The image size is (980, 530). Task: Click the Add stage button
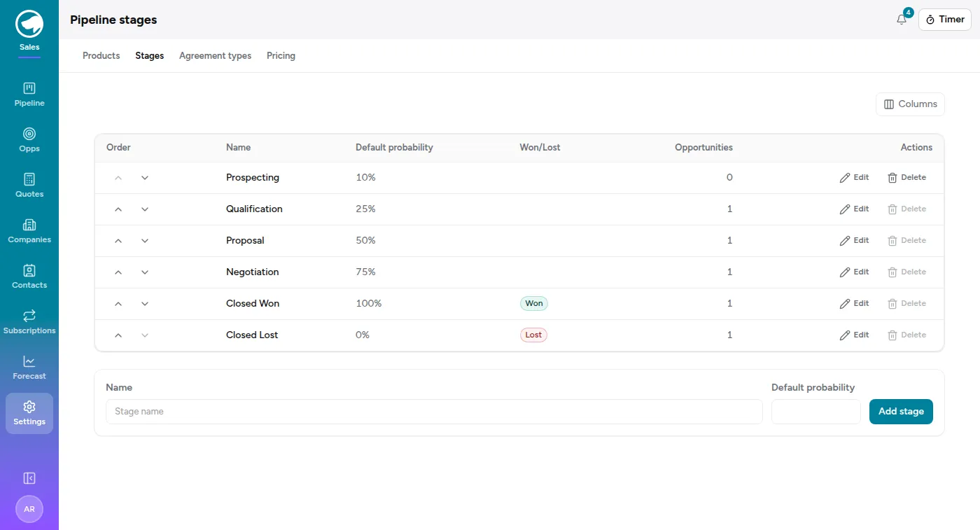(901, 412)
